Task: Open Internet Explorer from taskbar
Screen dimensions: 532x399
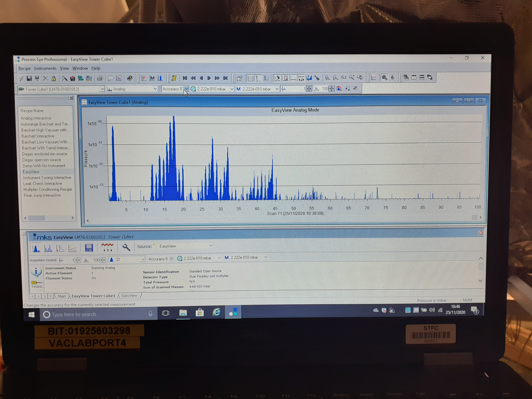Action: (216, 312)
